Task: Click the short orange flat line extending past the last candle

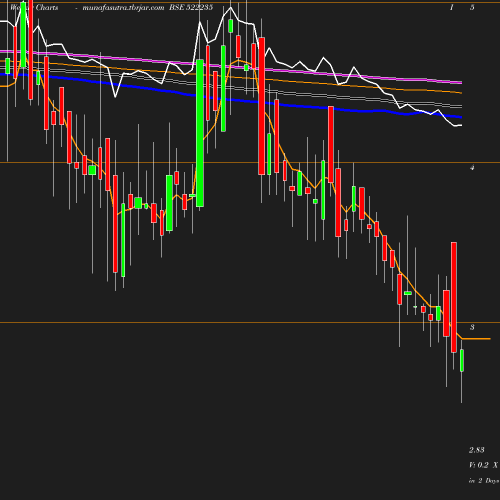Action: point(476,339)
